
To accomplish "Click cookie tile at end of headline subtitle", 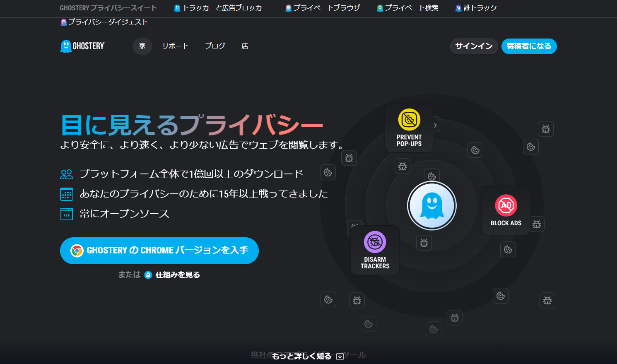I will (x=328, y=172).
